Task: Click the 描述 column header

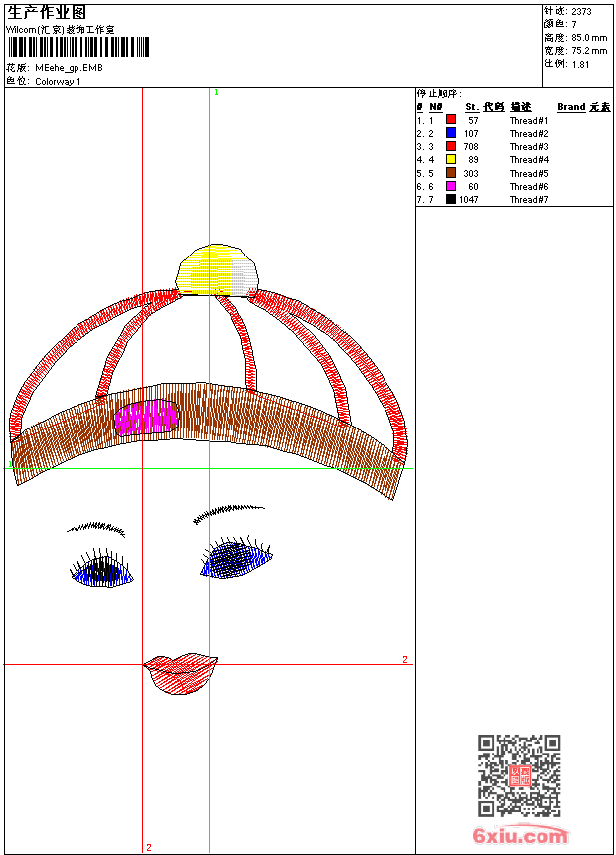Action: pyautogui.click(x=521, y=107)
